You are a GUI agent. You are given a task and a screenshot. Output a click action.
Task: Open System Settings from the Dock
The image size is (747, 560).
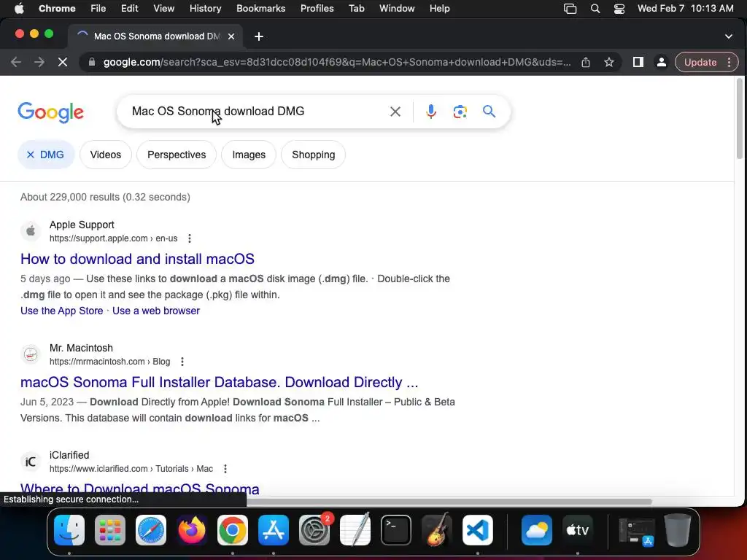(314, 530)
